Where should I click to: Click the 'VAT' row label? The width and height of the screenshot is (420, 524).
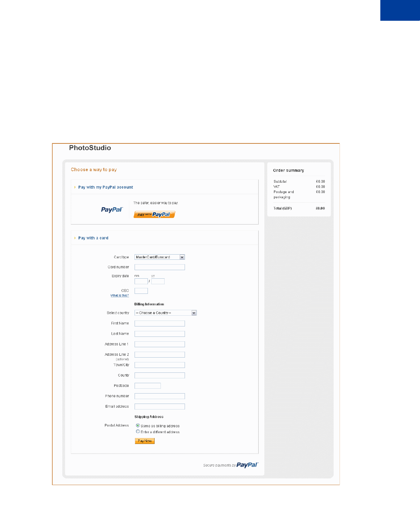(x=277, y=187)
